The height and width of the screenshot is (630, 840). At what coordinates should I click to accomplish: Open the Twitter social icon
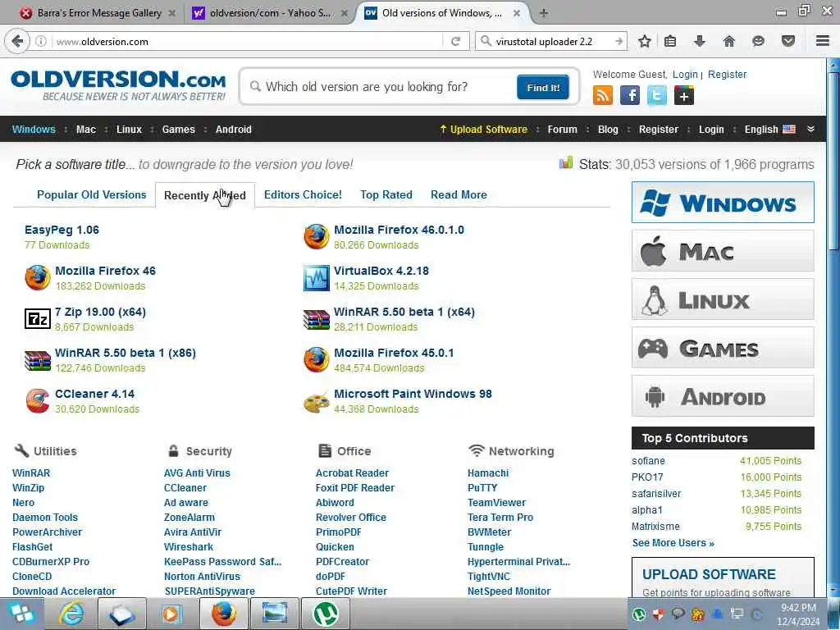657,95
